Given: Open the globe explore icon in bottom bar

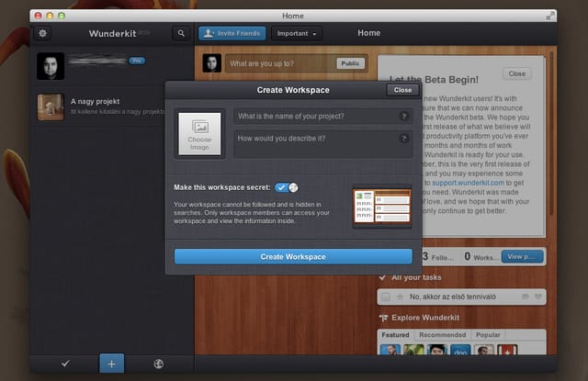Looking at the screenshot, I should (159, 364).
